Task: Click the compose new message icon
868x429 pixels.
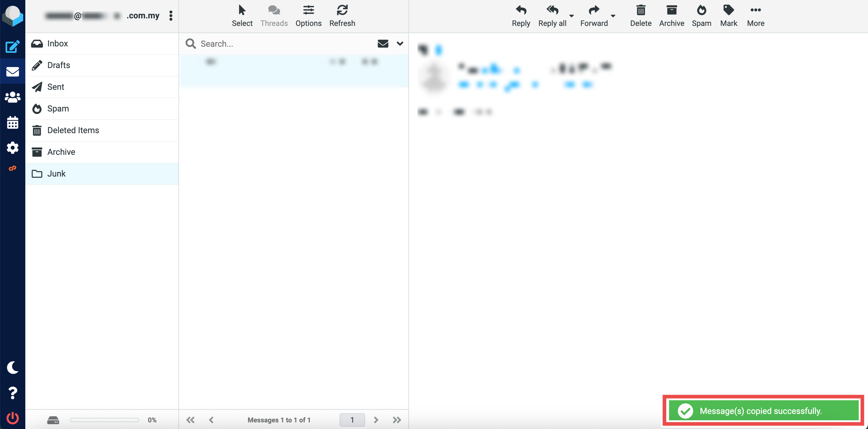Action: [12, 46]
